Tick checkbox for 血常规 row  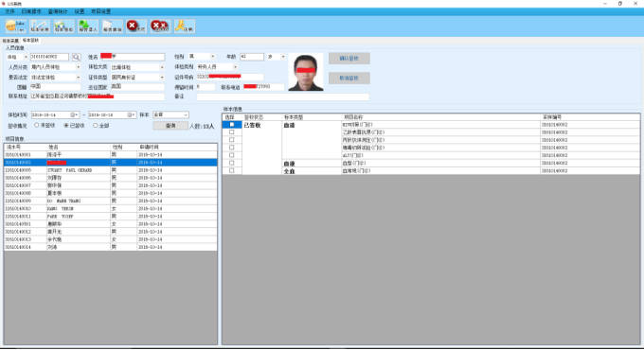(x=232, y=170)
